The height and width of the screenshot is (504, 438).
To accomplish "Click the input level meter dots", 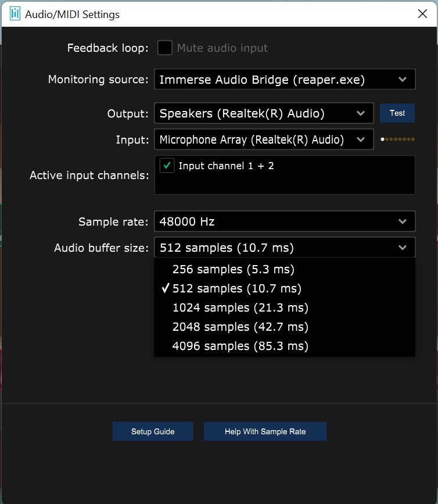I will coord(397,140).
